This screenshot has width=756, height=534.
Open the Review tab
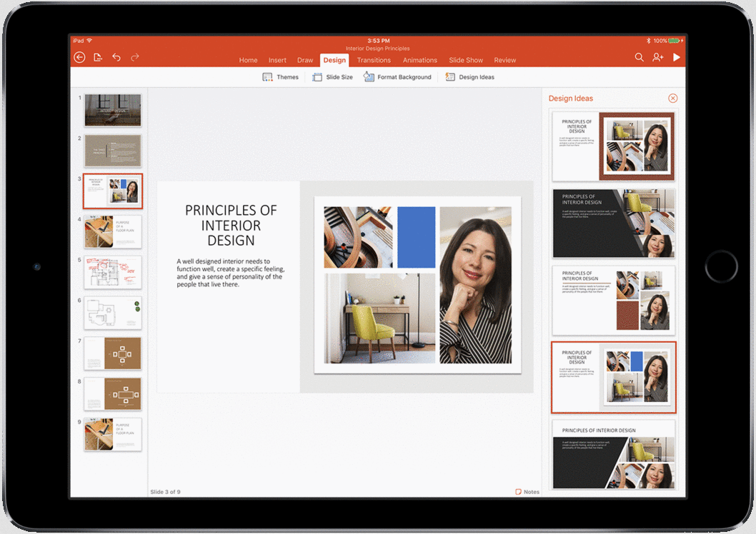(504, 60)
